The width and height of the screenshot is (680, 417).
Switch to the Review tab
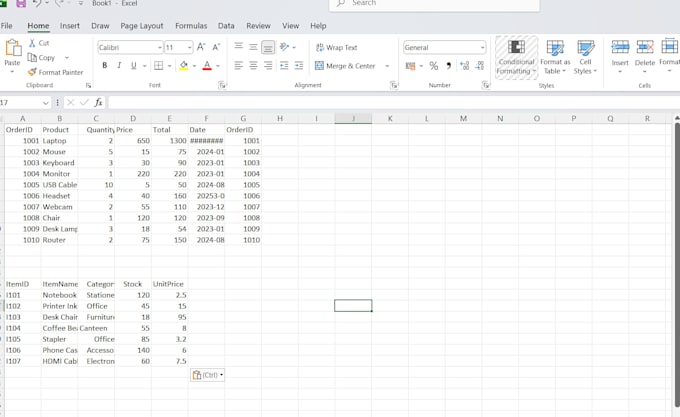click(x=258, y=26)
